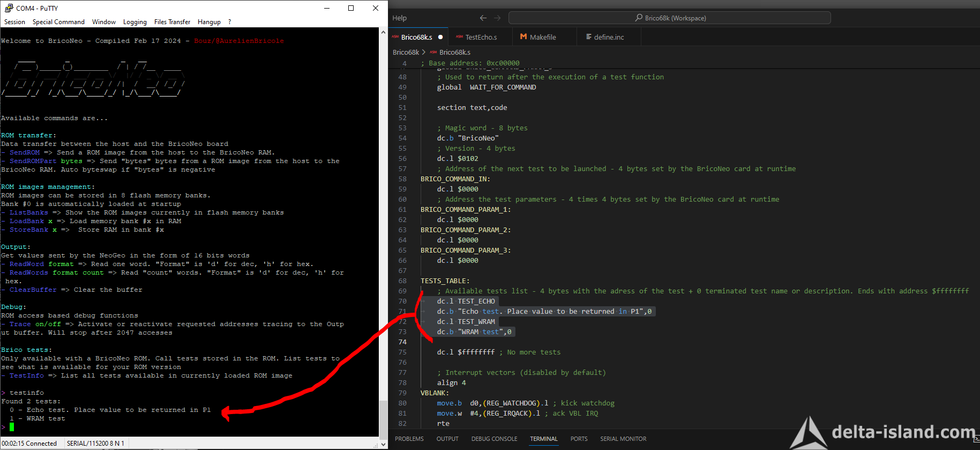Click TEST_ECHO on line 70
980x450 pixels.
pos(476,301)
